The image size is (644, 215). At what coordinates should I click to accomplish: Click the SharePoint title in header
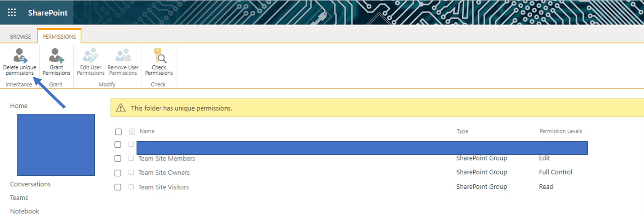pos(48,13)
